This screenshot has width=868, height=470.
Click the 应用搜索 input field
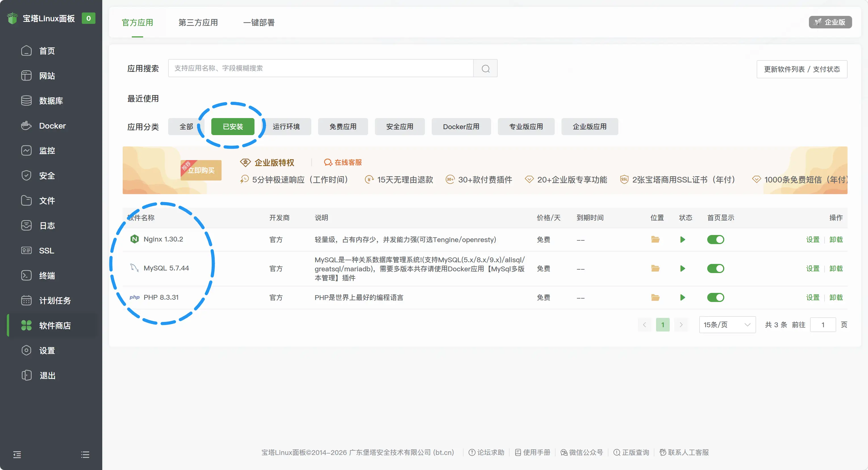click(321, 68)
